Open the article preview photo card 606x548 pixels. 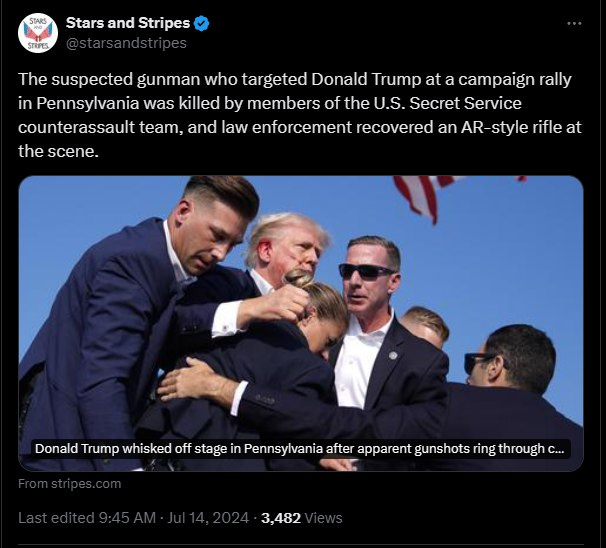click(x=301, y=323)
